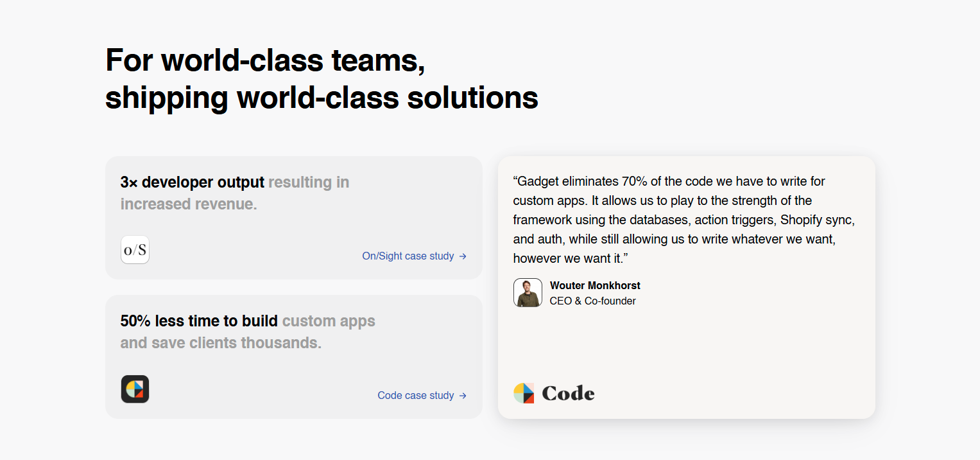Screen dimensions: 980x460
Task: Click the Code app icon in the lower card
Action: tap(135, 389)
